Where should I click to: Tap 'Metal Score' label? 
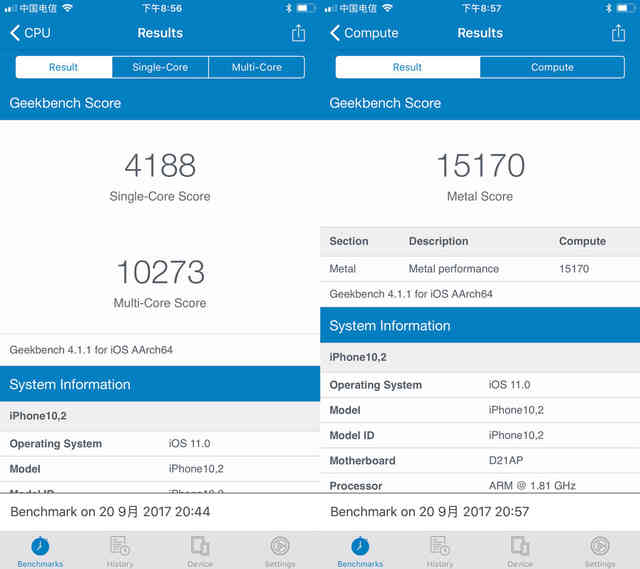[480, 196]
